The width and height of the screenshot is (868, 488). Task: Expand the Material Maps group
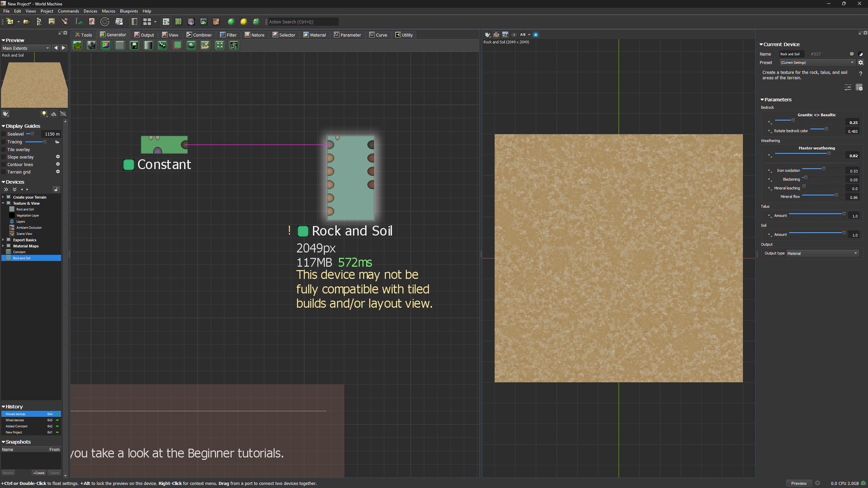click(x=3, y=246)
